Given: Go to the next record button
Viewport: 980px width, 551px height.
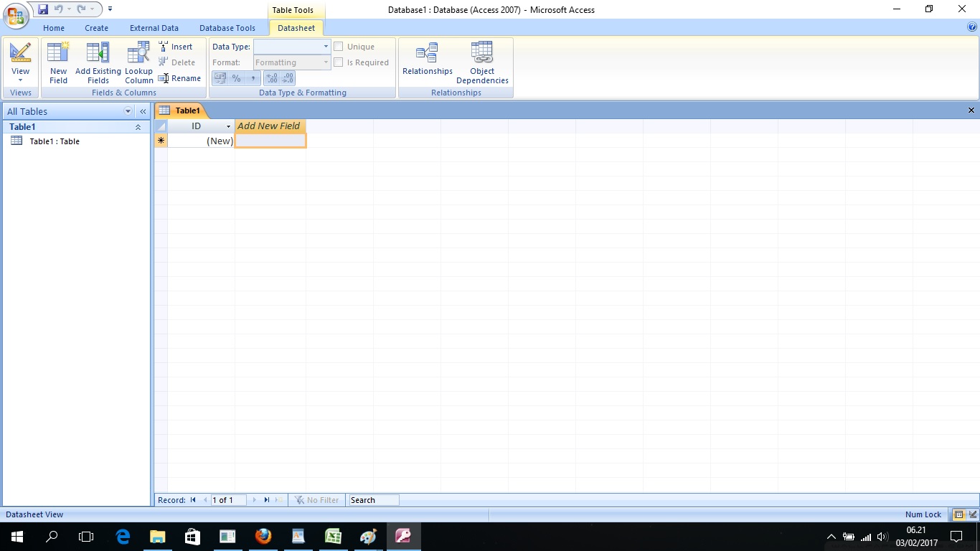Looking at the screenshot, I should (254, 500).
